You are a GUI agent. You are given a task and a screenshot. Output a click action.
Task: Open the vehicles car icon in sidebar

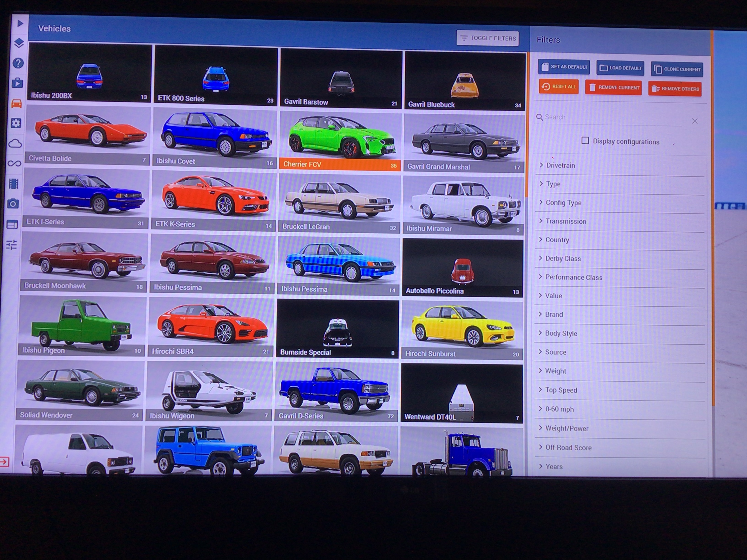click(16, 103)
